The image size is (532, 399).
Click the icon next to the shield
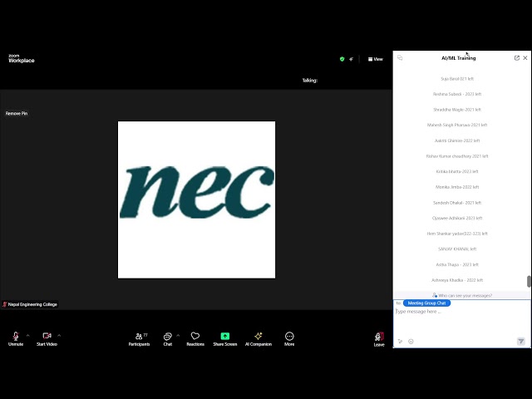[351, 59]
